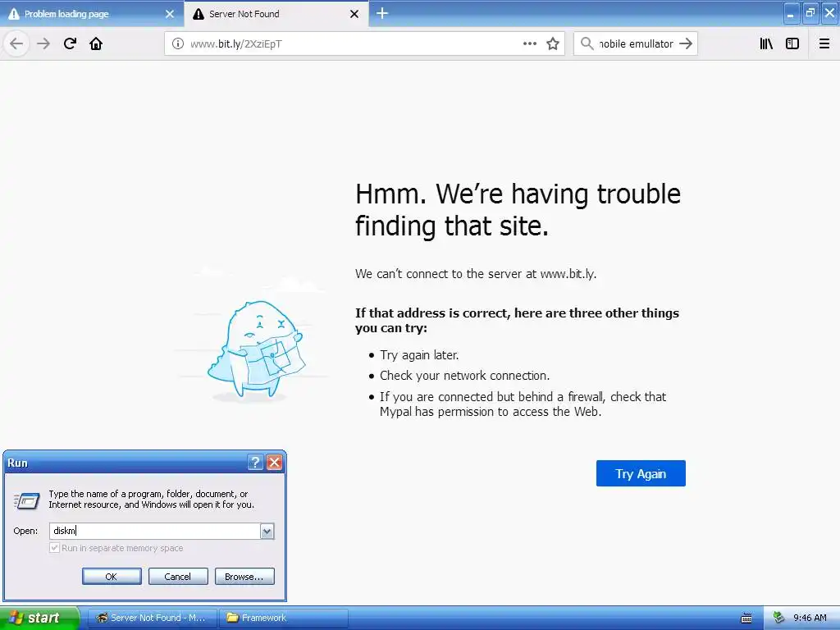
Task: Restore down the browser window
Action: click(x=810, y=13)
